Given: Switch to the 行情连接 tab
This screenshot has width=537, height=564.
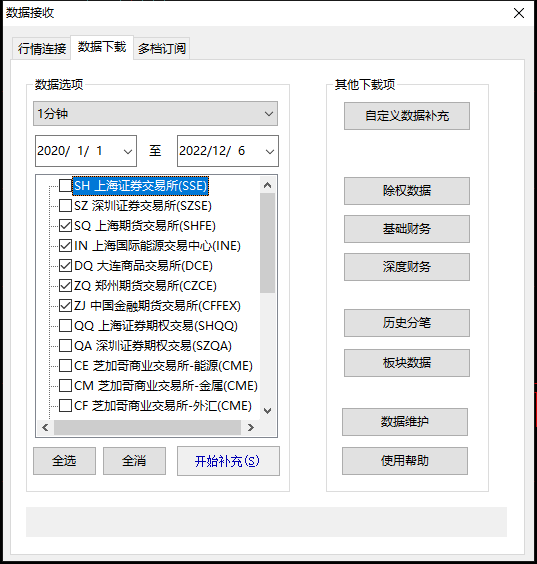Looking at the screenshot, I should pyautogui.click(x=42, y=48).
